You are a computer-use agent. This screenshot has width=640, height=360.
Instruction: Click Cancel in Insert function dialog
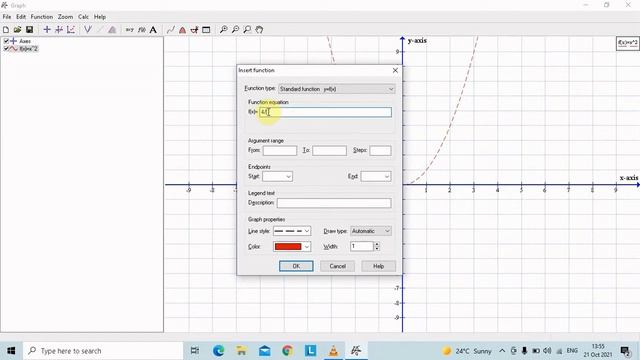click(338, 266)
